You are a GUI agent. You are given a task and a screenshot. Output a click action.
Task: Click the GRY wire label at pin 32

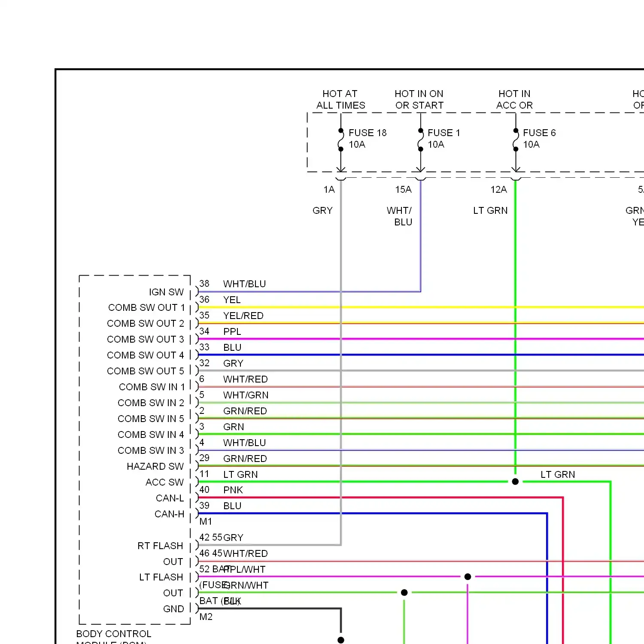[x=233, y=364]
